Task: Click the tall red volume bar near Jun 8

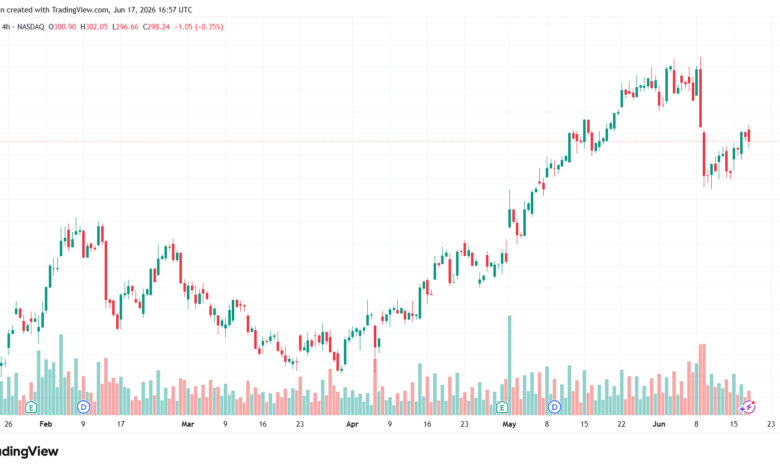Action: pyautogui.click(x=702, y=379)
